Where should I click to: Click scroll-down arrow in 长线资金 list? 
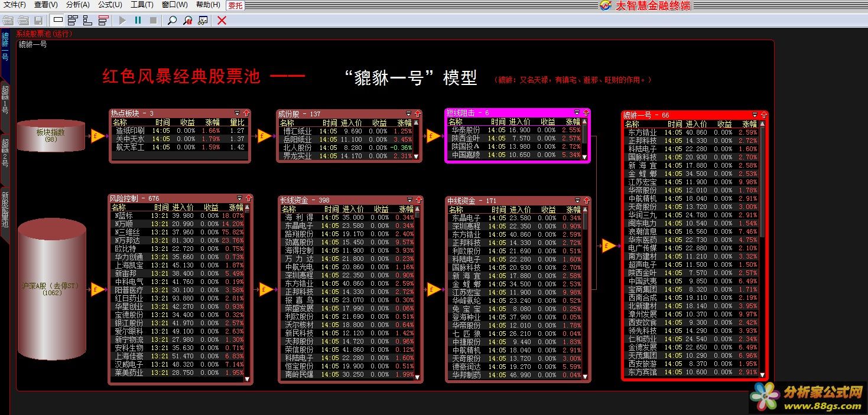(x=417, y=376)
